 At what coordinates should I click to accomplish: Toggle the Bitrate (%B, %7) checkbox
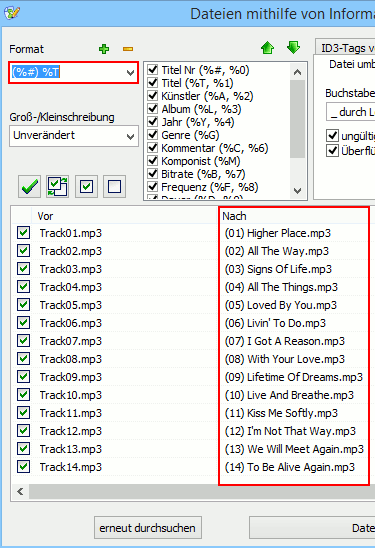tap(152, 174)
